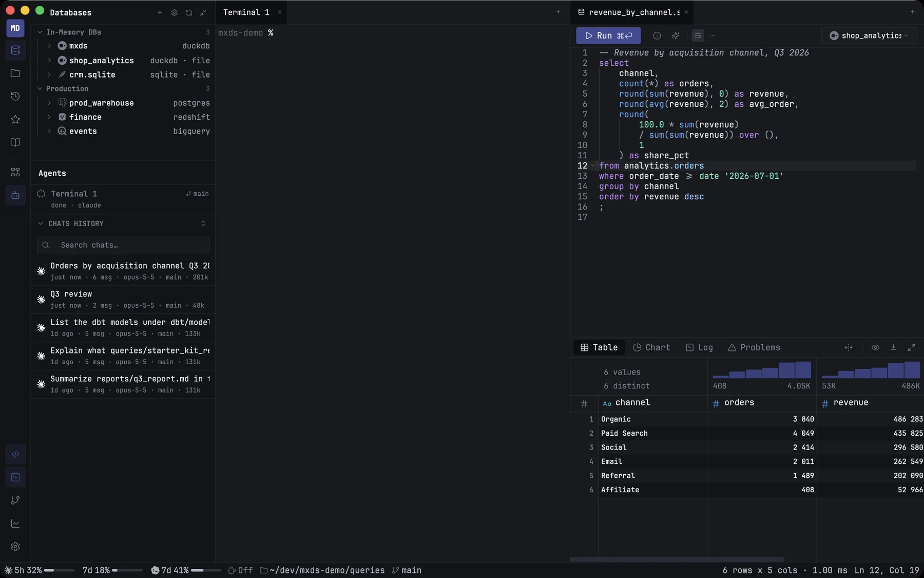924x578 pixels.
Task: Expand results panel to full size
Action: click(912, 347)
